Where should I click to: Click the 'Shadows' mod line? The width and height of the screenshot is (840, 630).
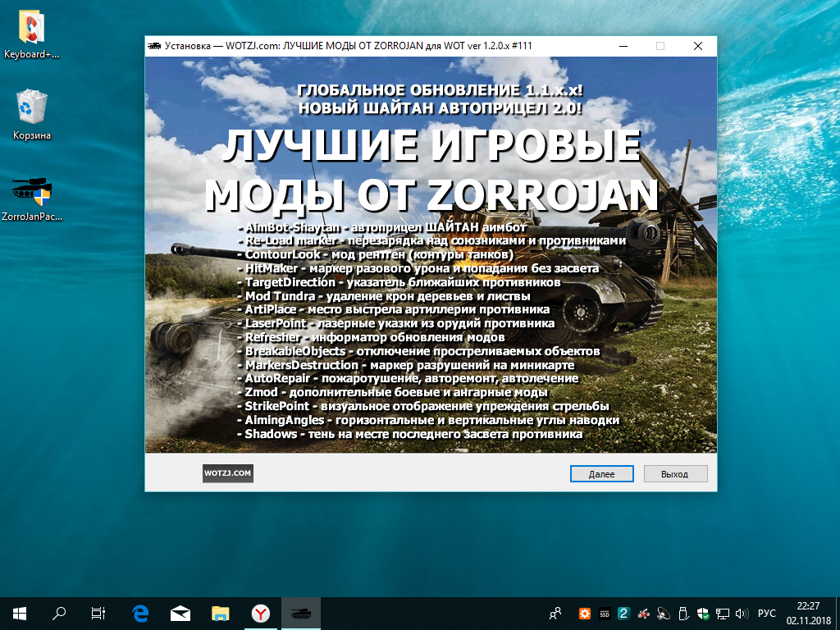(x=410, y=434)
